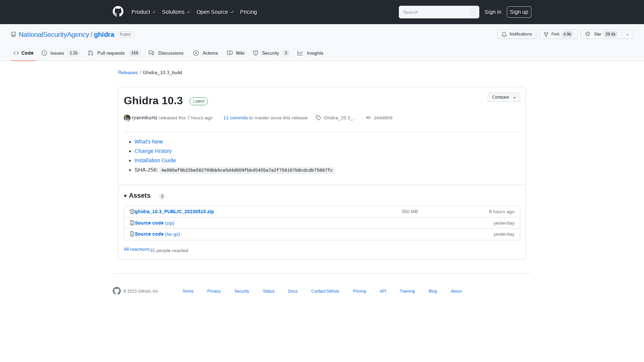Open the Pull requests tab
Image resolution: width=644 pixels, height=362 pixels.
114,53
